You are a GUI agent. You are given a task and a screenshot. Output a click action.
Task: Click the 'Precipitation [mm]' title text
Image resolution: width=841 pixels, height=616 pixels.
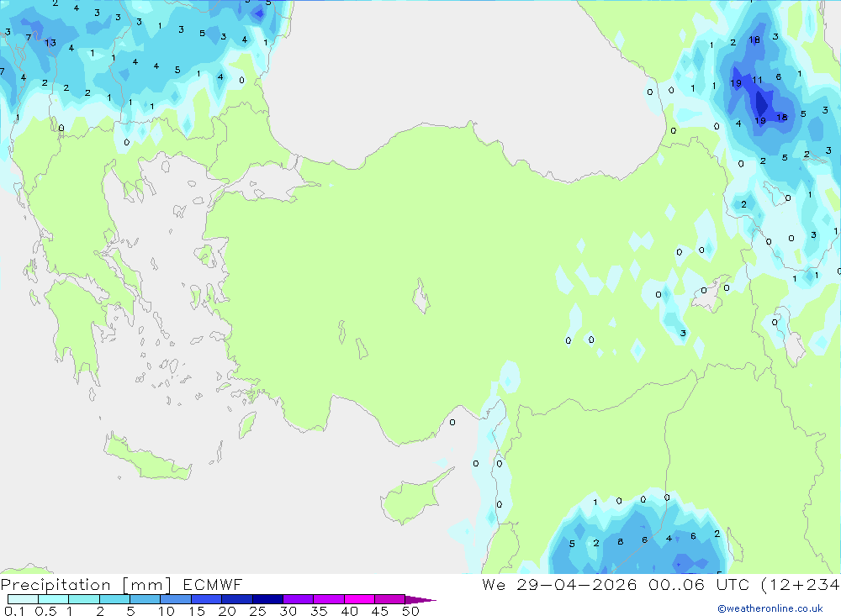pyautogui.click(x=86, y=585)
